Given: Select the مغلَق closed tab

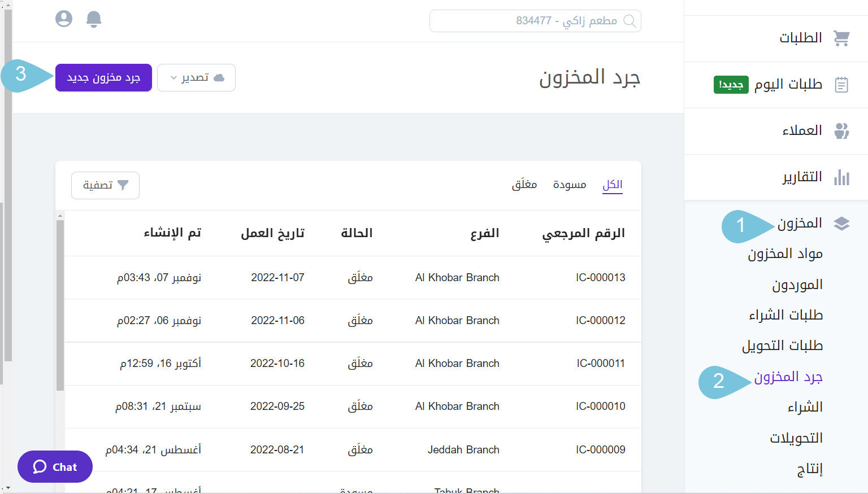Looking at the screenshot, I should [x=524, y=184].
